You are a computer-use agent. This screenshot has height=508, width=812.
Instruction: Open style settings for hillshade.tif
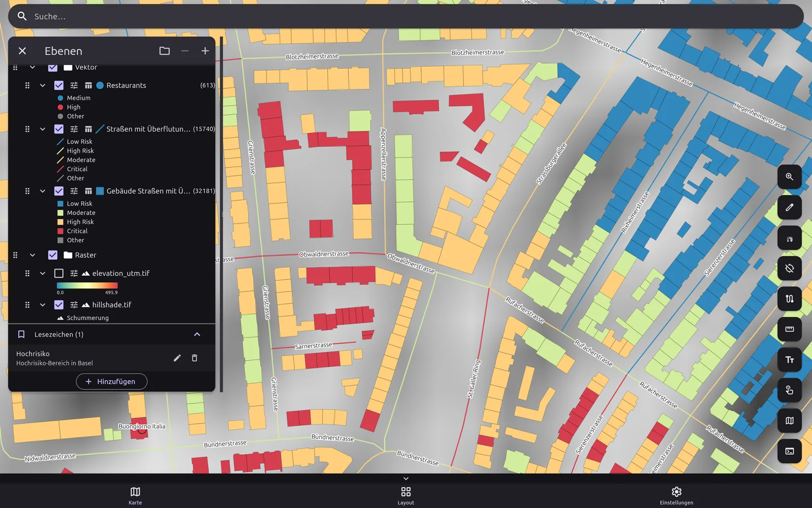tap(74, 305)
